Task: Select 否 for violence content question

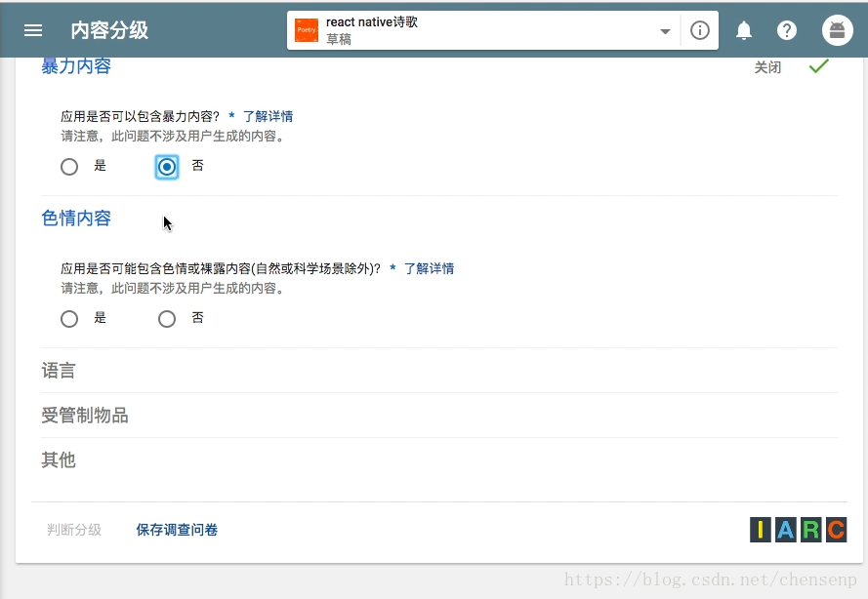Action: (x=167, y=167)
